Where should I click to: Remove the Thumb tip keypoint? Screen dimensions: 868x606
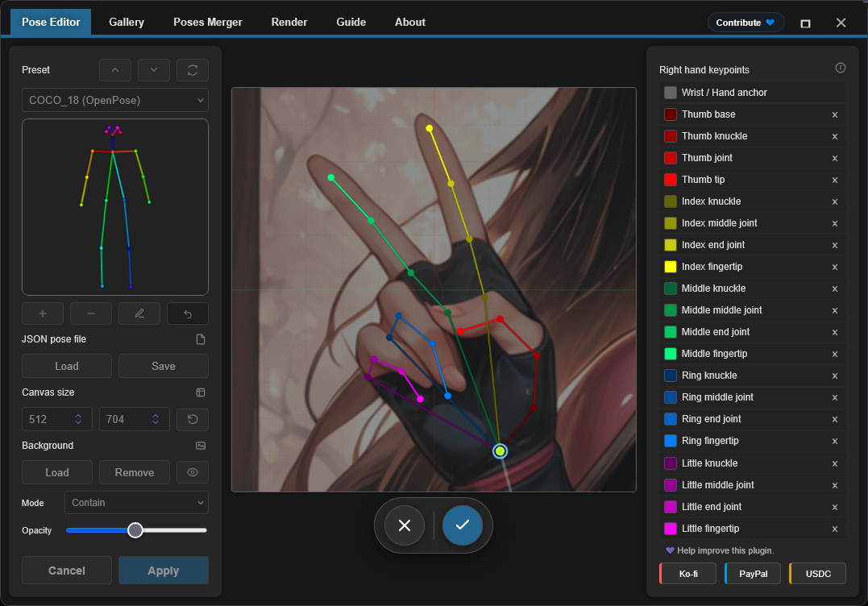click(x=835, y=180)
